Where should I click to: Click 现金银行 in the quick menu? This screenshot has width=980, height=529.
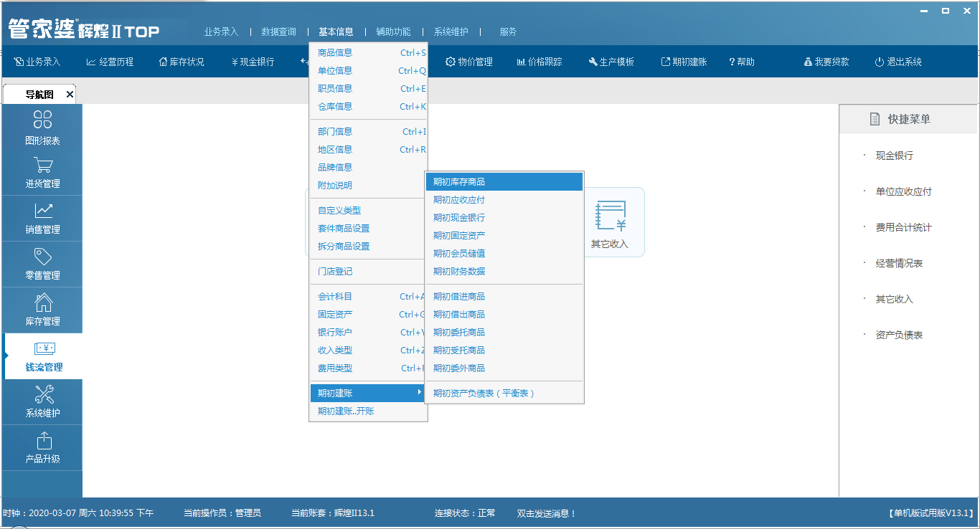tap(894, 156)
